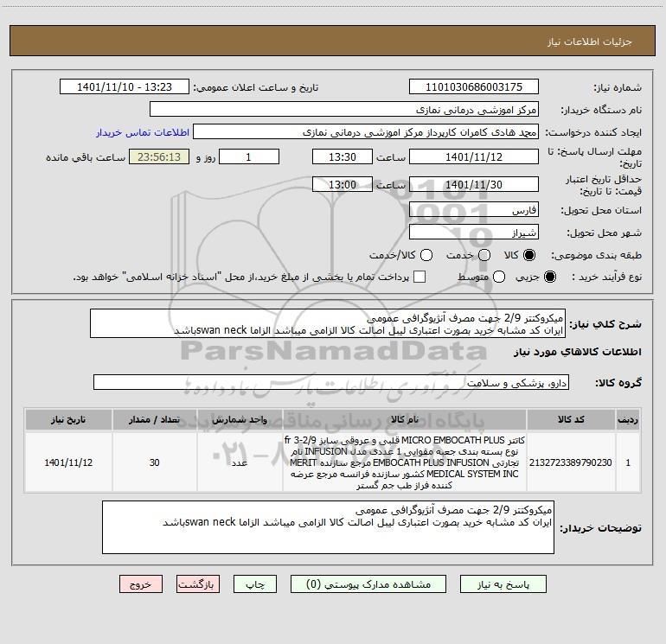Image resolution: width=666 pixels, height=644 pixels.
Task: Click the buyer notes text area
Action: (328, 527)
